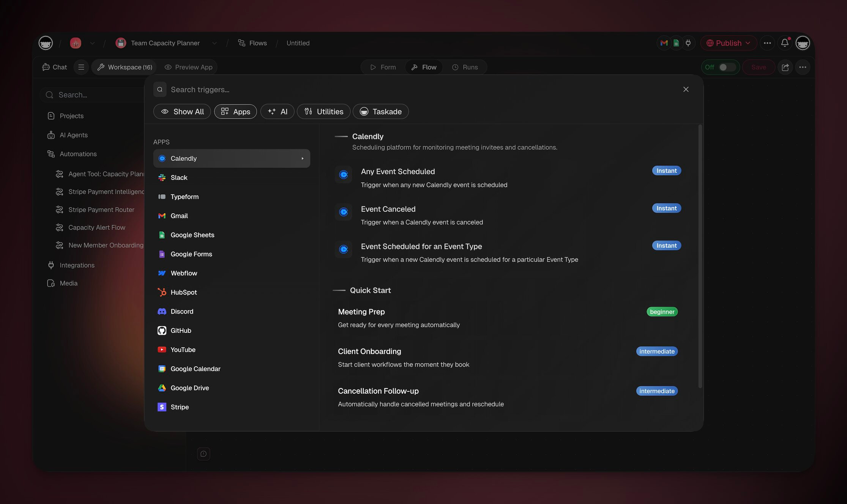Click the trigger list vertical scrollbar
This screenshot has height=504, width=847.
[x=700, y=257]
